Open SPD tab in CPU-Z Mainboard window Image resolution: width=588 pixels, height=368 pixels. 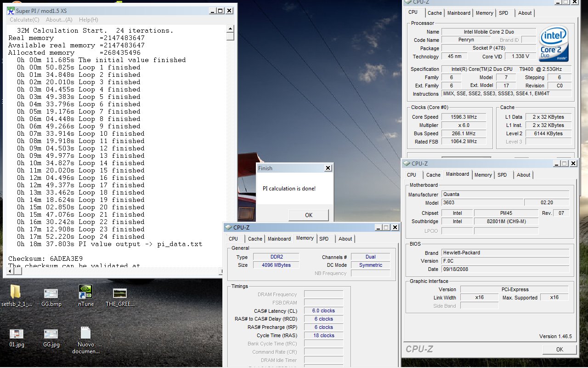tap(503, 175)
